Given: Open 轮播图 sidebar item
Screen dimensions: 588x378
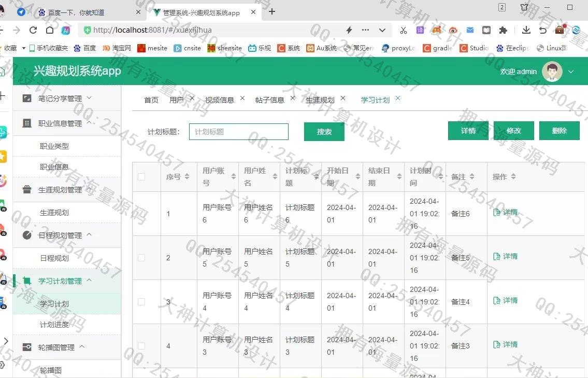Looking at the screenshot, I should coord(51,370).
